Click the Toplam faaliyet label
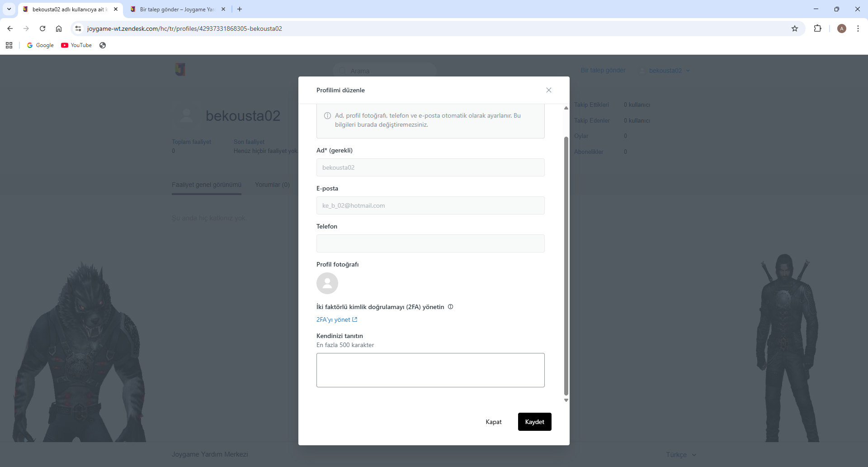Screen dimensions: 868x467 (191, 142)
